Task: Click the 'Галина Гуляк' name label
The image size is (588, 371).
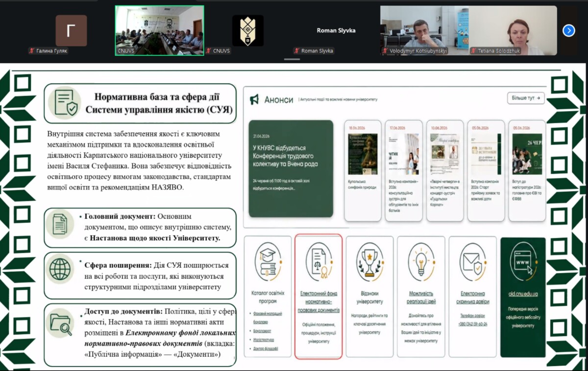Action: [x=52, y=51]
